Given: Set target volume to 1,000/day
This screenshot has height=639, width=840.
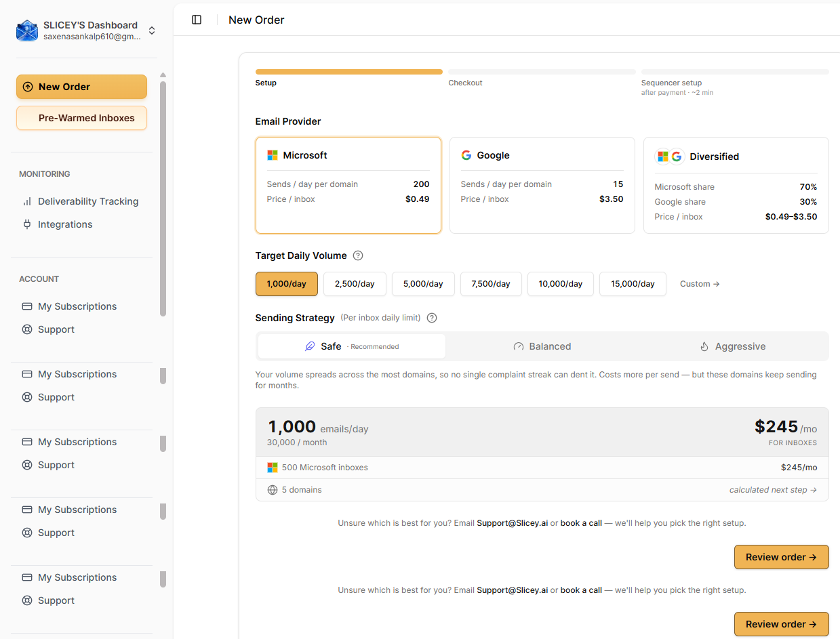Looking at the screenshot, I should point(287,284).
